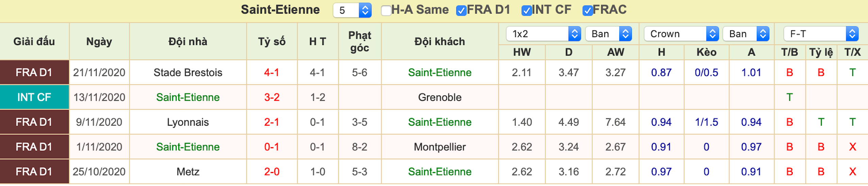Select the Metz team link

point(188,172)
